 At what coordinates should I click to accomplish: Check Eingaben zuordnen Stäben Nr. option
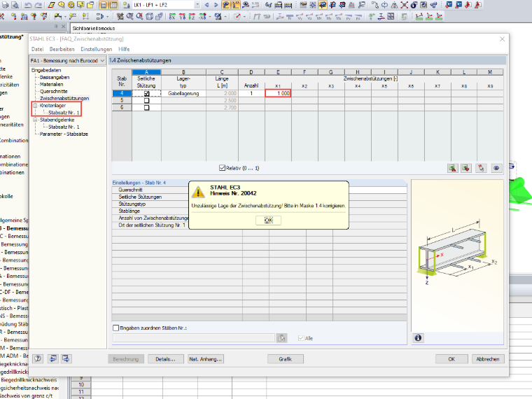point(115,328)
